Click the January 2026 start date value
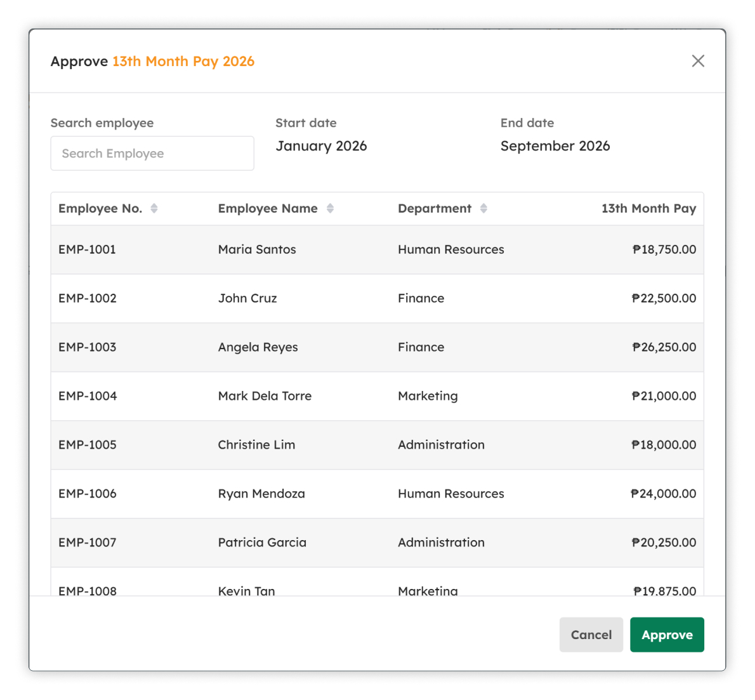Image resolution: width=755 pixels, height=700 pixels. 321,146
